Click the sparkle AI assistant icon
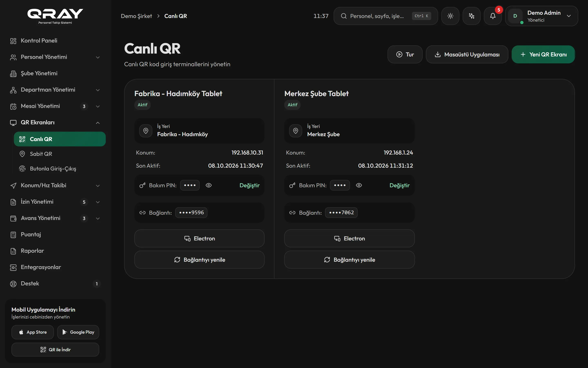588x368 pixels. click(x=471, y=16)
